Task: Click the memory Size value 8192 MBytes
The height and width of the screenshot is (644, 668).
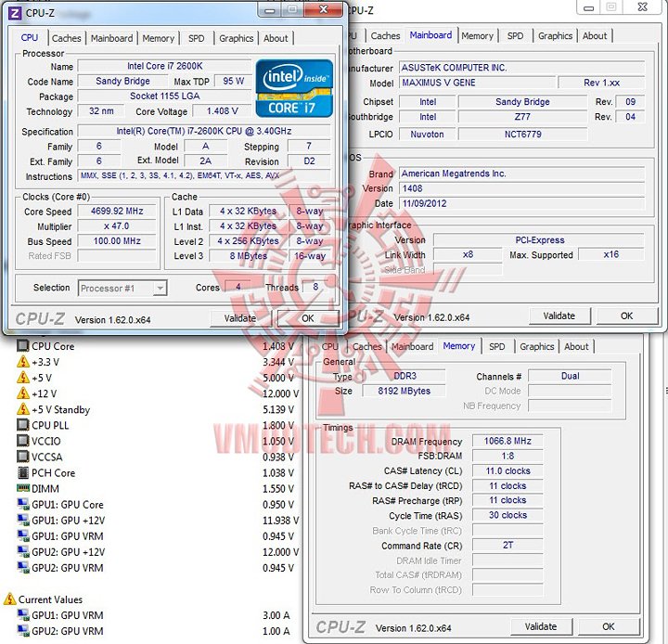Action: pyautogui.click(x=404, y=391)
